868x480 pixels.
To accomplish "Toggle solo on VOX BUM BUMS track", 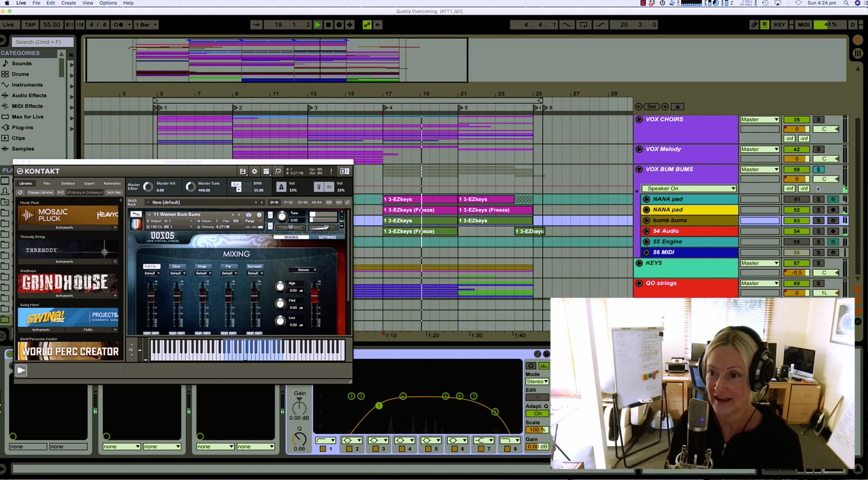I will 818,170.
